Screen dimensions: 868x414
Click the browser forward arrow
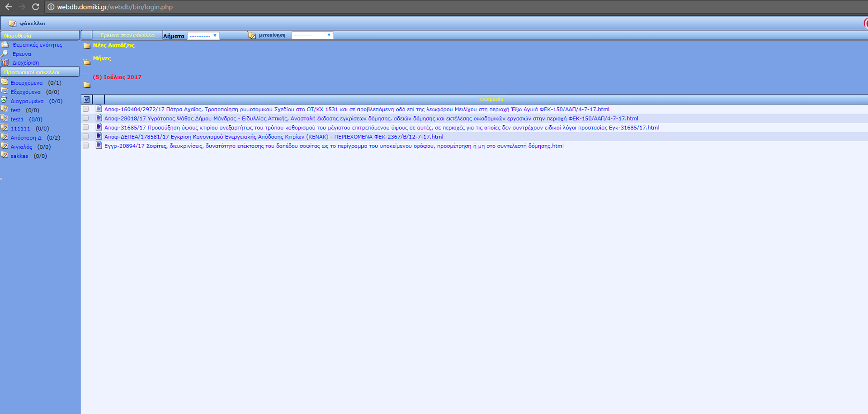click(x=22, y=7)
